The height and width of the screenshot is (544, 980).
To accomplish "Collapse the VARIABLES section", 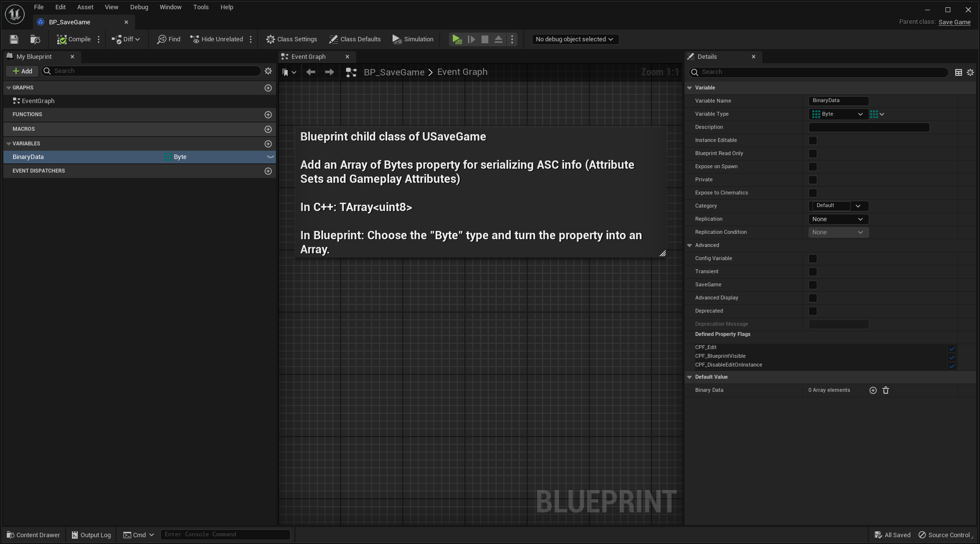I will [8, 144].
